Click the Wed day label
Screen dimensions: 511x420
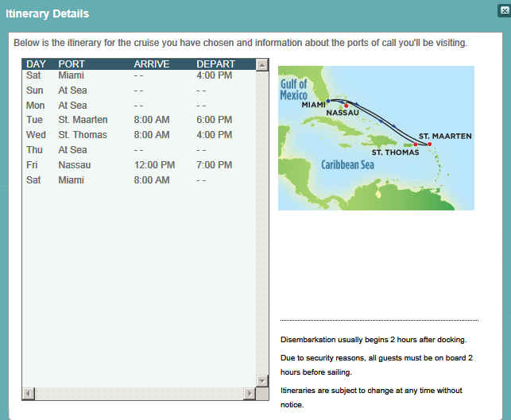36,135
